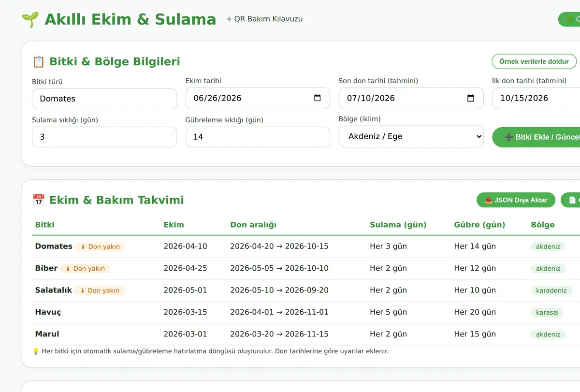Click the akdeniz tag in Marul row

tap(548, 334)
